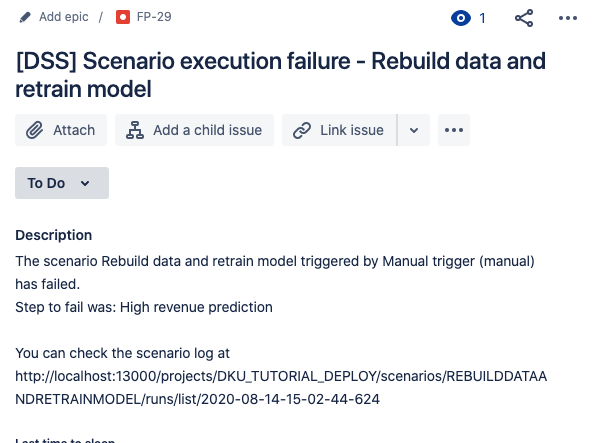Click the red bug issue type icon
The image size is (609, 443).
[123, 17]
